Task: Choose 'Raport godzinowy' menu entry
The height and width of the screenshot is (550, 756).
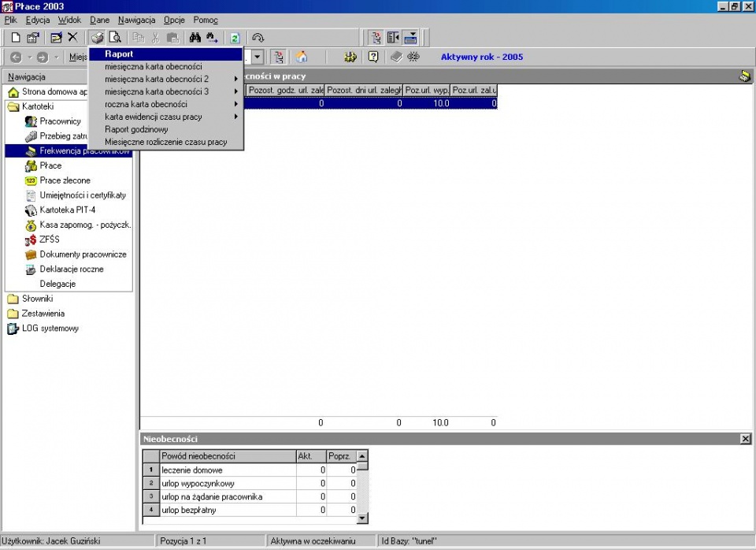Action: point(166,129)
